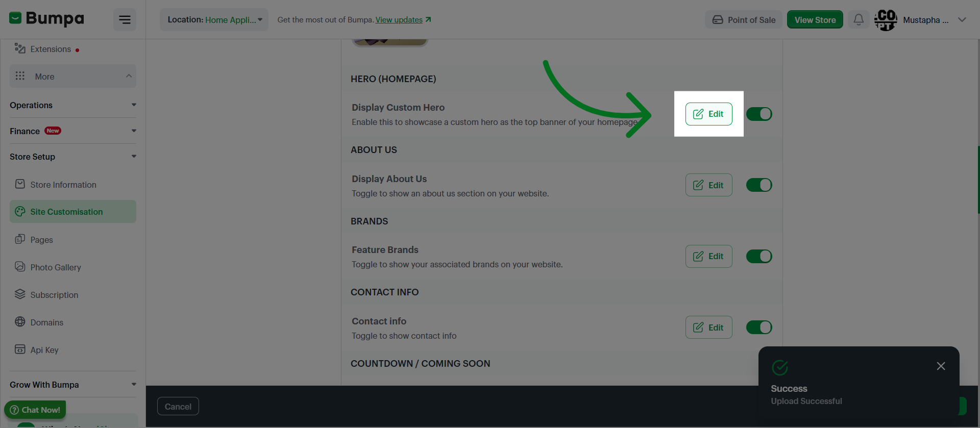Edit the Display Custom Hero section
The width and height of the screenshot is (980, 428).
(708, 114)
